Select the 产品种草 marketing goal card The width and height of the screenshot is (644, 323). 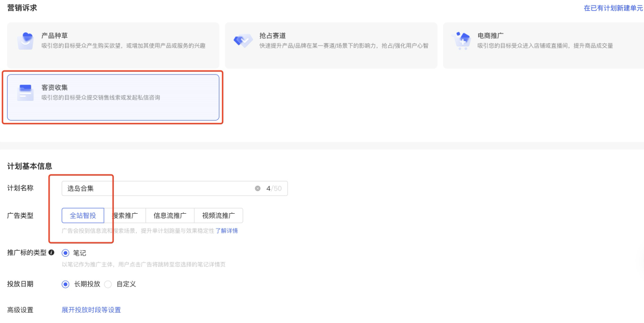(x=113, y=45)
